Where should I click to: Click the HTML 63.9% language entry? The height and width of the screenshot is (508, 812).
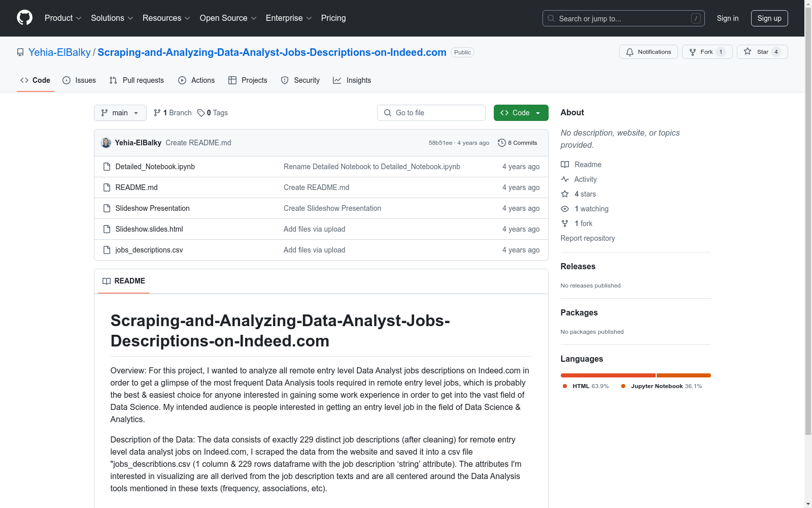tap(586, 386)
